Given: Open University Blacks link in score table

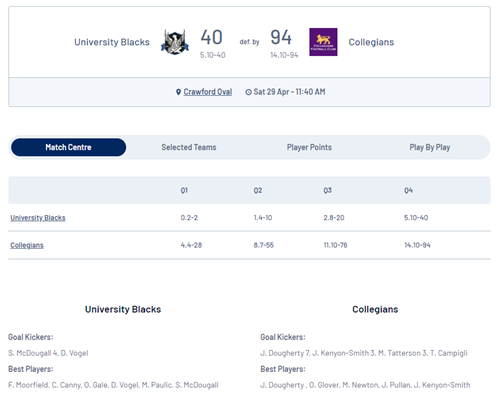Looking at the screenshot, I should pyautogui.click(x=38, y=218).
